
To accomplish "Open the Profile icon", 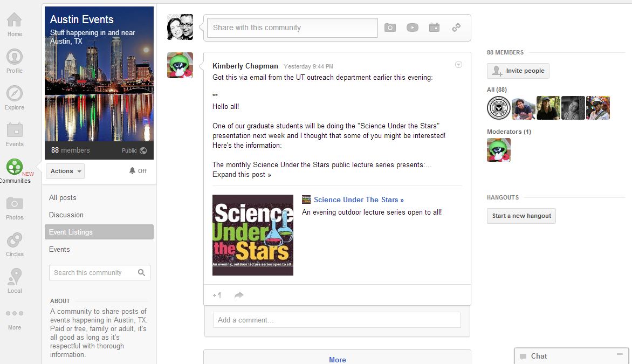I will (14, 57).
